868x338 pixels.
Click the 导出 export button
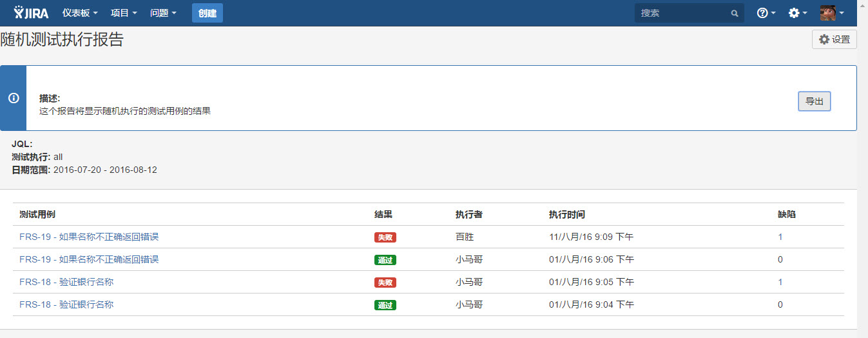[x=815, y=101]
